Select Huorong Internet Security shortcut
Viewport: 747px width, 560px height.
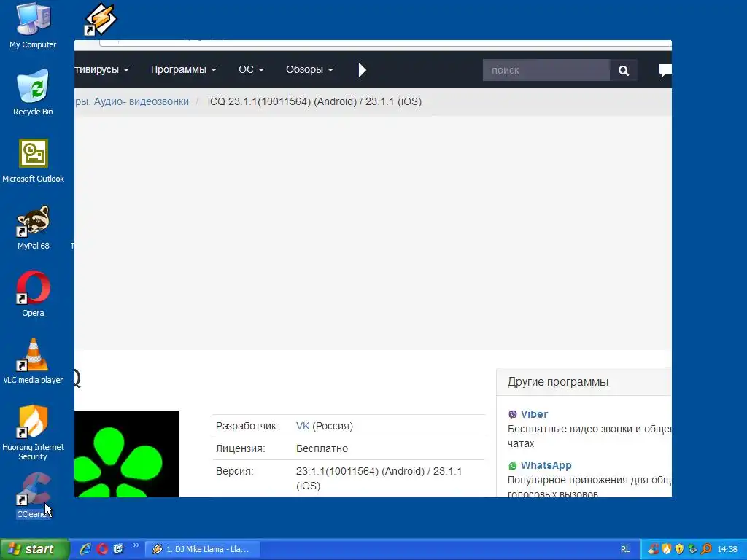(x=33, y=432)
